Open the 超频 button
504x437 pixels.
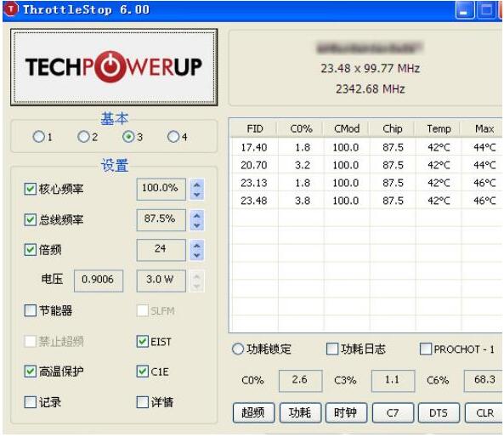[253, 412]
